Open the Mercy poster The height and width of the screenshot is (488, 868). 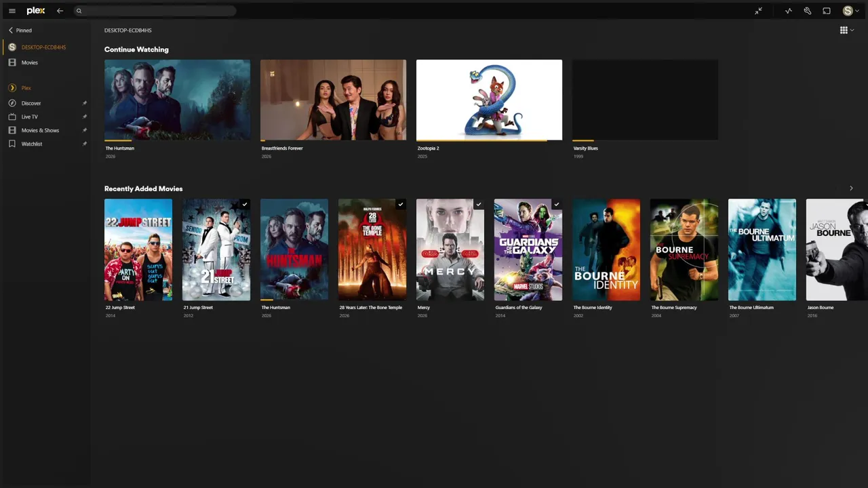450,249
